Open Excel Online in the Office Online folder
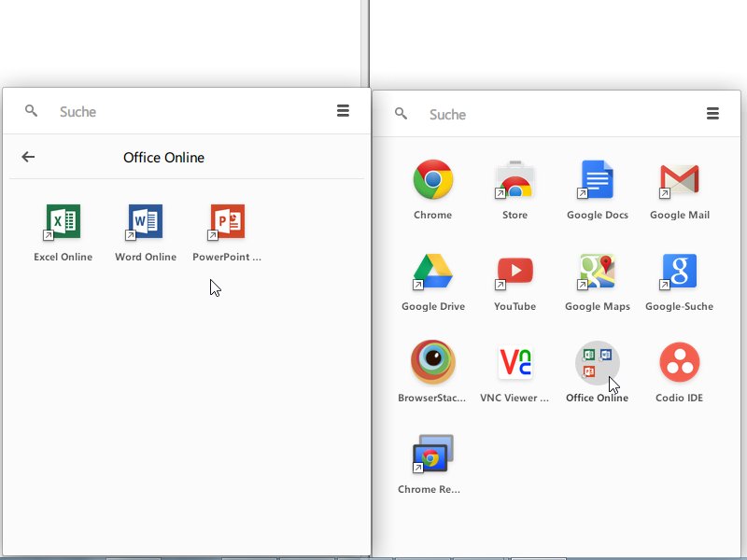 coord(63,222)
